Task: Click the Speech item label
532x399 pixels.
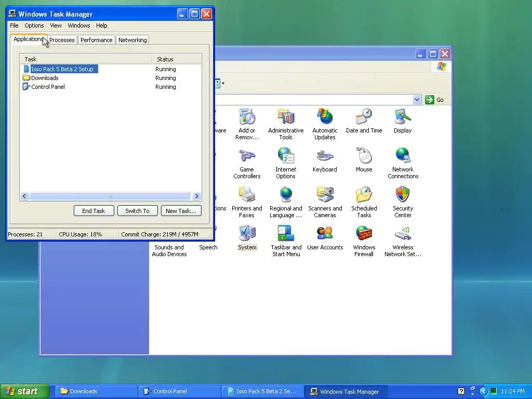Action: point(208,247)
